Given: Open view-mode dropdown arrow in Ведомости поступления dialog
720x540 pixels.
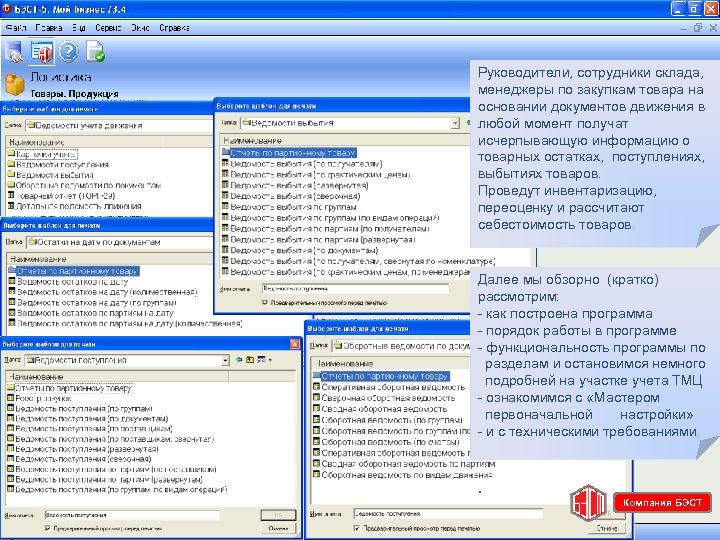Looking at the screenshot, I should point(270,360).
